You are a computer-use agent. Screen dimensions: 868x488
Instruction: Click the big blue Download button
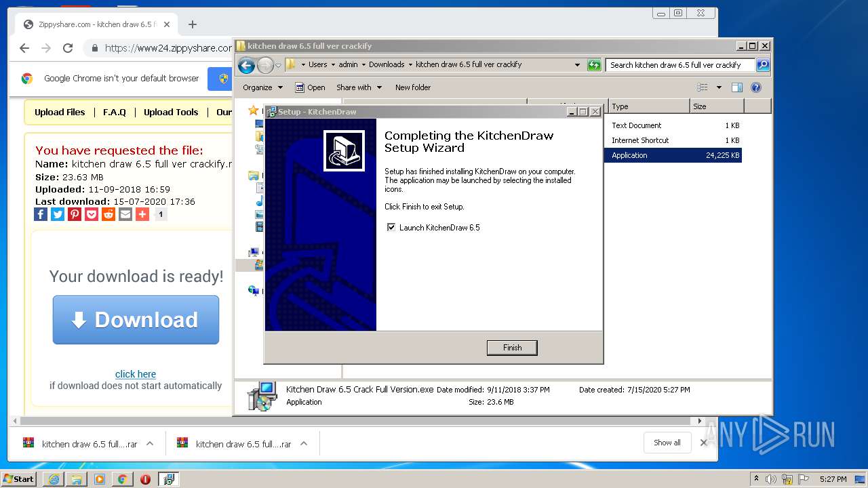pos(136,320)
